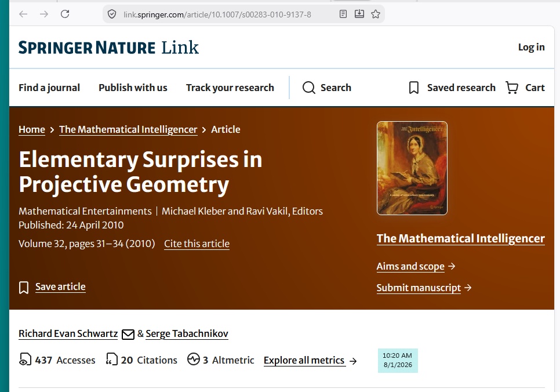Viewport: 560px width, 392px height.
Task: Click the magnifying glass search icon
Action: point(309,88)
